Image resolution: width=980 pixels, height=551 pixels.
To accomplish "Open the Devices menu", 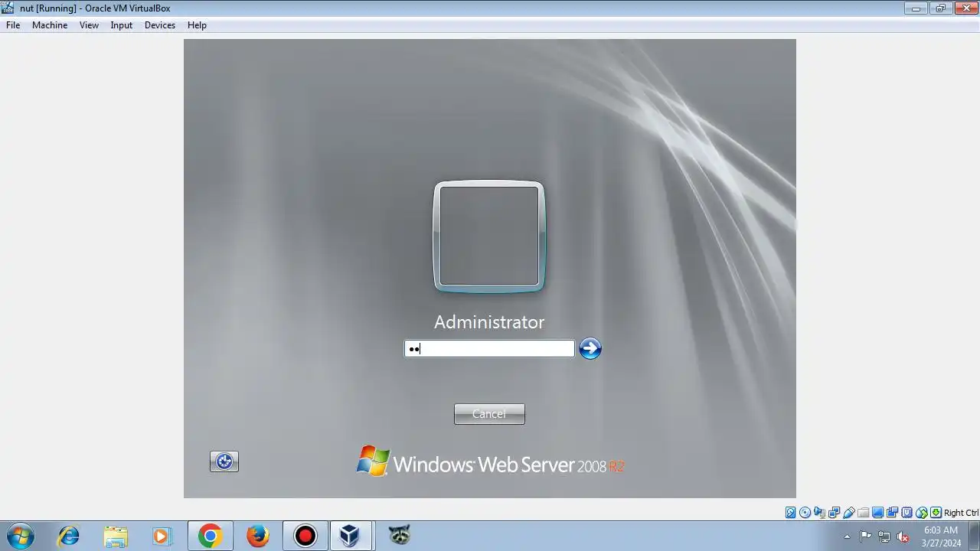I will (x=159, y=25).
